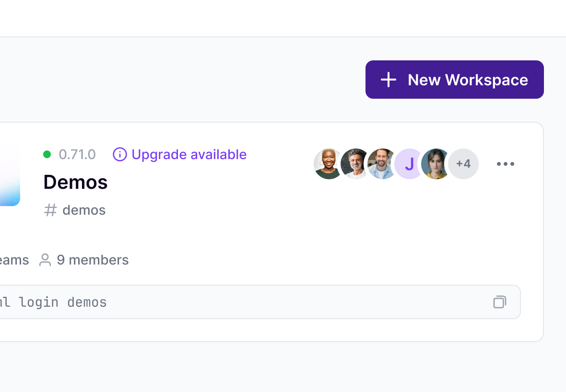Screen dimensions: 566x392
Task: Click the green status dot indicator
Action: coord(47,154)
